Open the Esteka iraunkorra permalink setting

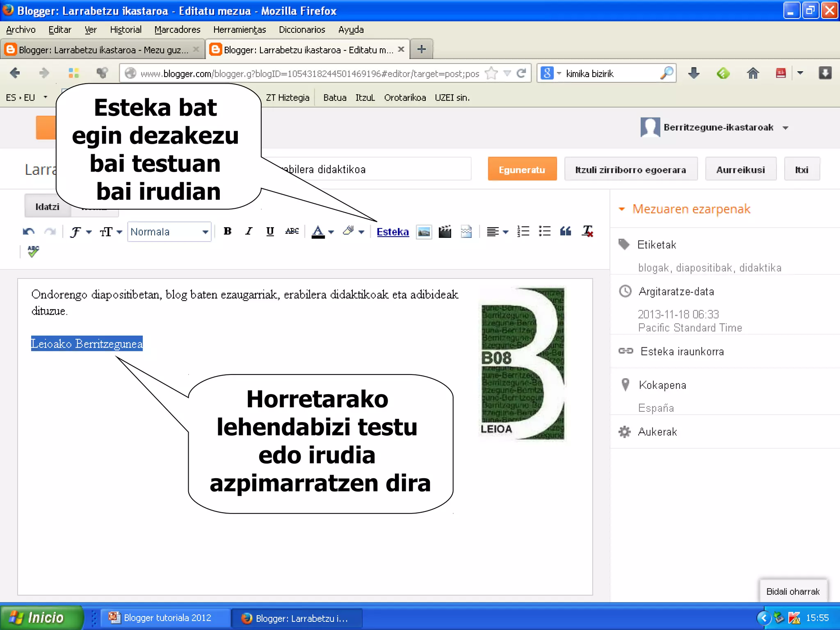click(x=682, y=351)
